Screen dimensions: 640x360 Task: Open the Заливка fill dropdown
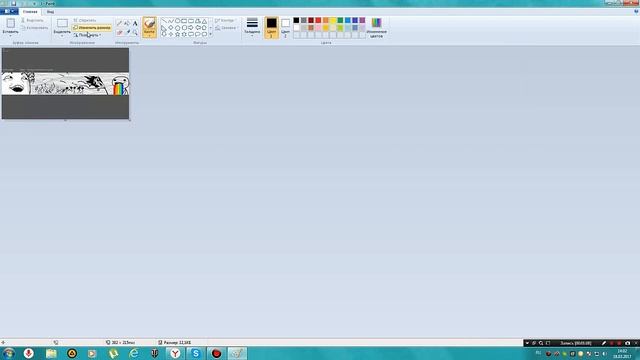coord(226,28)
